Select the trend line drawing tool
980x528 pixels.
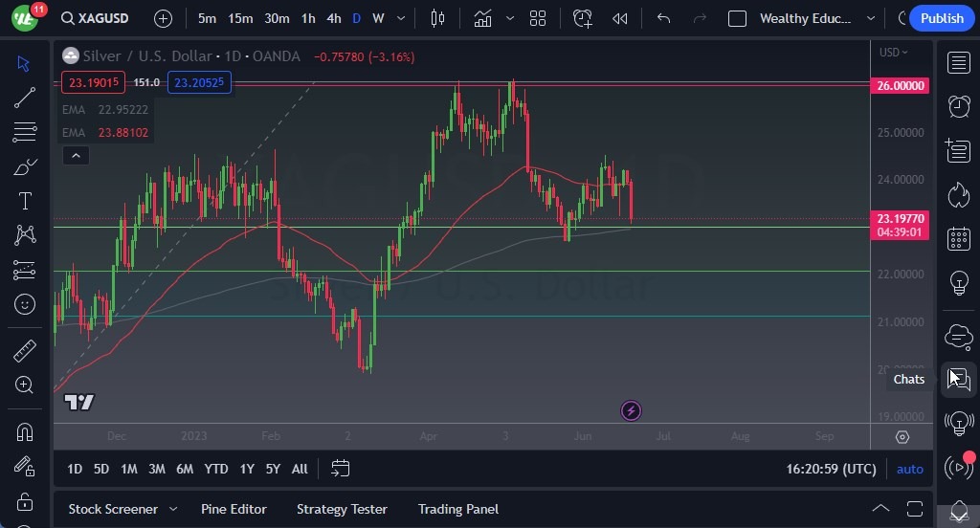(25, 97)
